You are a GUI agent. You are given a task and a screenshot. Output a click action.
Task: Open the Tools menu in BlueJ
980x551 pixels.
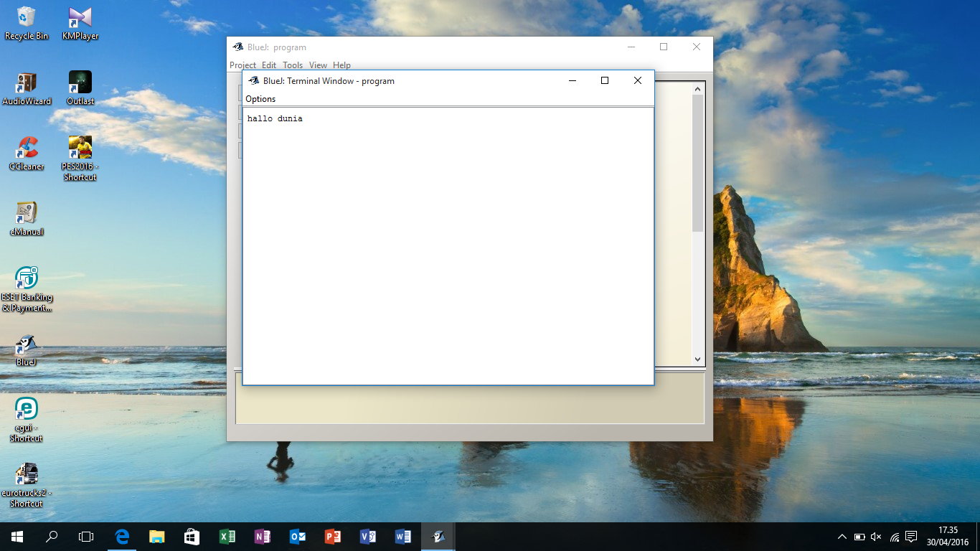coord(292,65)
